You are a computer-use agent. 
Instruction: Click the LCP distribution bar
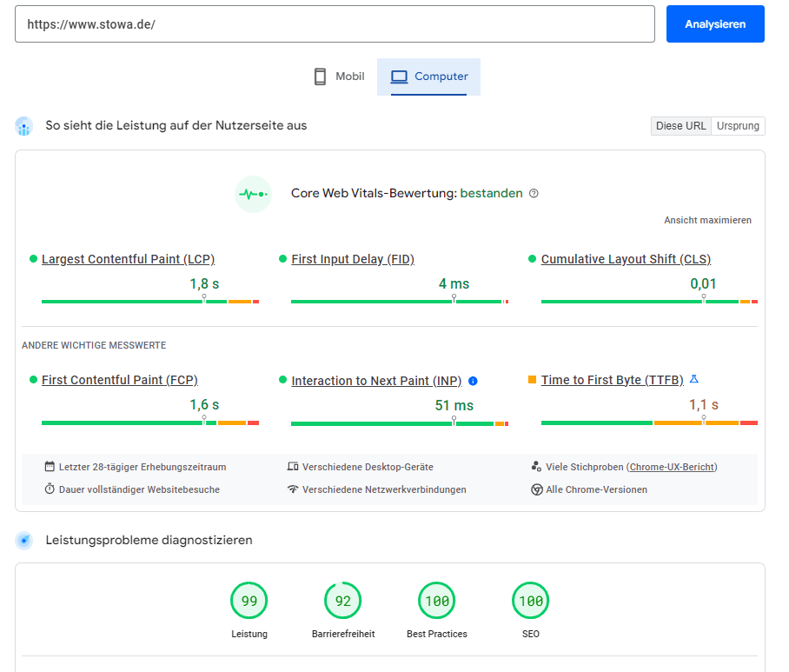pyautogui.click(x=150, y=302)
